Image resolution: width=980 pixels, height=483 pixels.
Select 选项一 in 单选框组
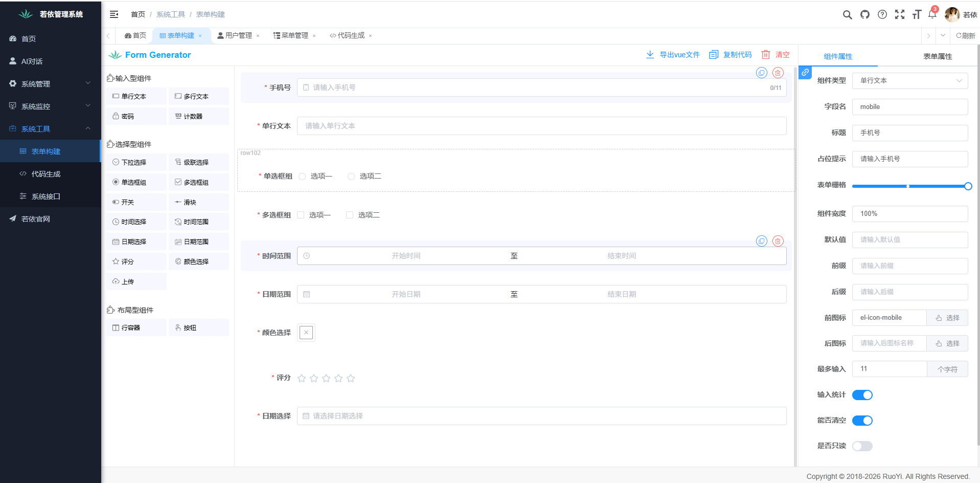point(315,177)
